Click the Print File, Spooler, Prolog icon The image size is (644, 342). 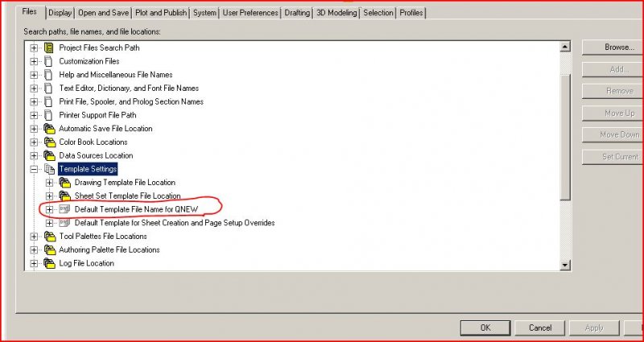pyautogui.click(x=49, y=102)
